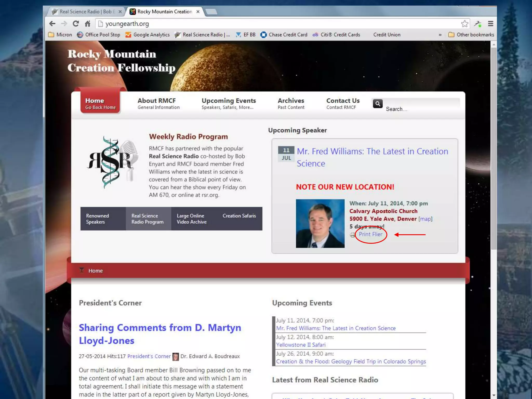Open the Chrome hamburger menu
This screenshot has width=532, height=399.
[490, 24]
